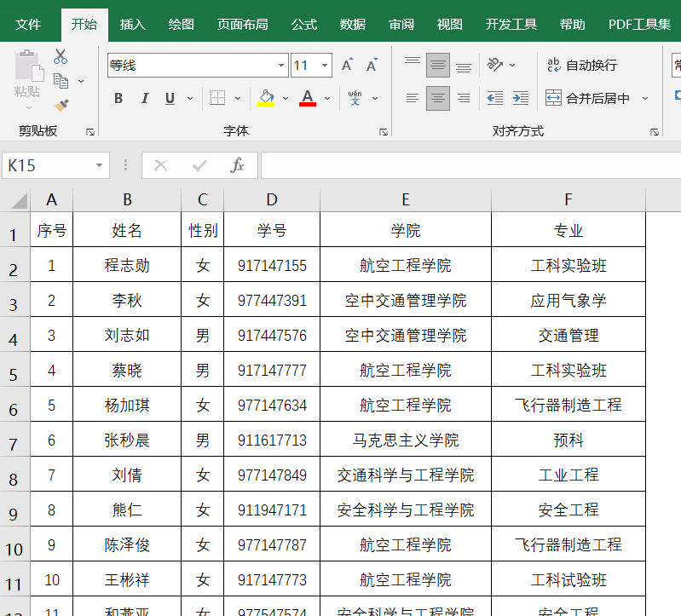
Task: Click the Copy icon in clipboard group
Action: pos(61,81)
